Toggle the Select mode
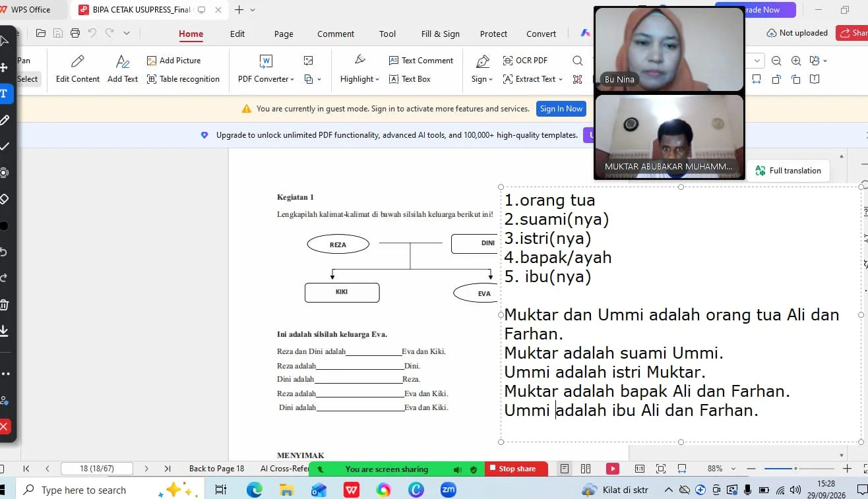 coord(28,79)
